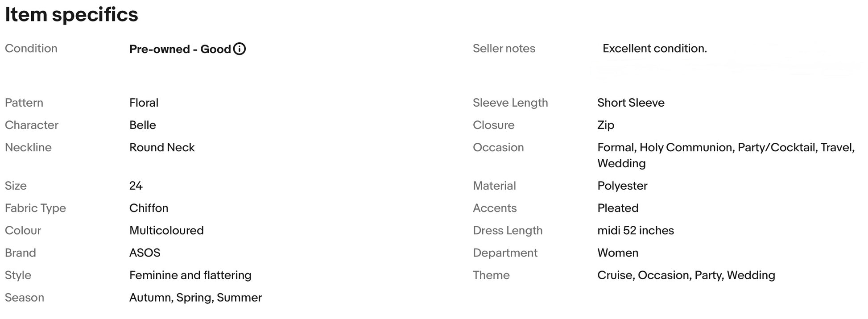Click the Pleated accents value
Image resolution: width=868 pixels, height=319 pixels.
point(618,208)
